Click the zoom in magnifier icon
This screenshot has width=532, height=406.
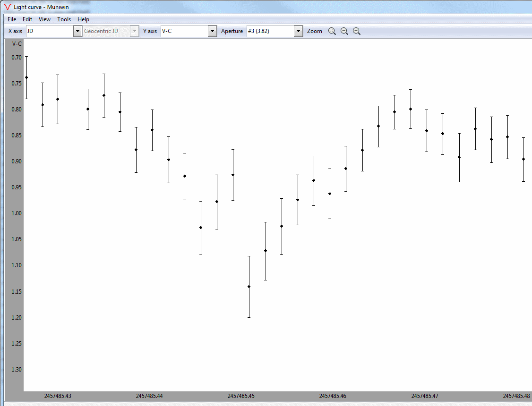pyautogui.click(x=357, y=31)
